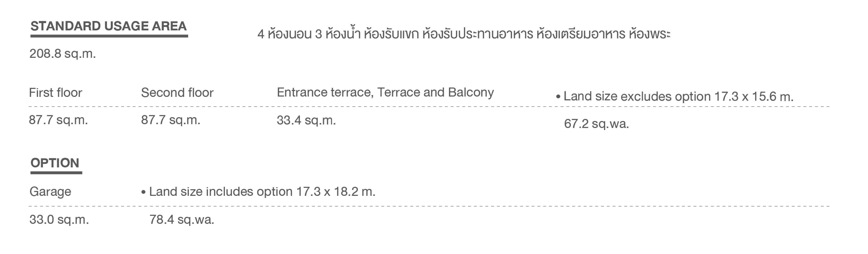868x254 pixels.
Task: Click Land size excludes option text
Action: (x=675, y=97)
